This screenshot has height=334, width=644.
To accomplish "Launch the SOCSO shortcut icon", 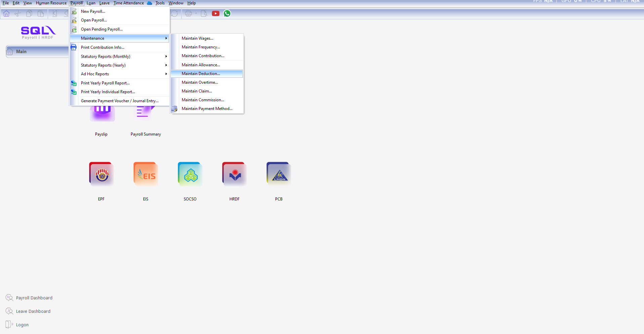I will [190, 174].
